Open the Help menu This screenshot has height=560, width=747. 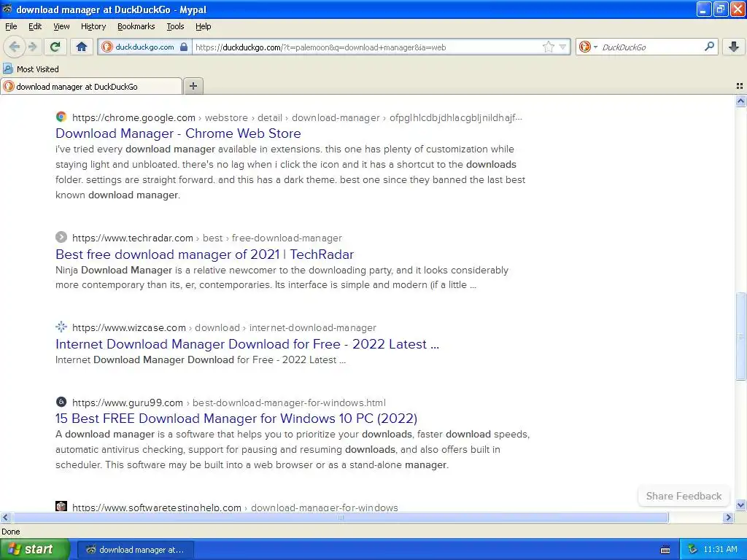204,26
